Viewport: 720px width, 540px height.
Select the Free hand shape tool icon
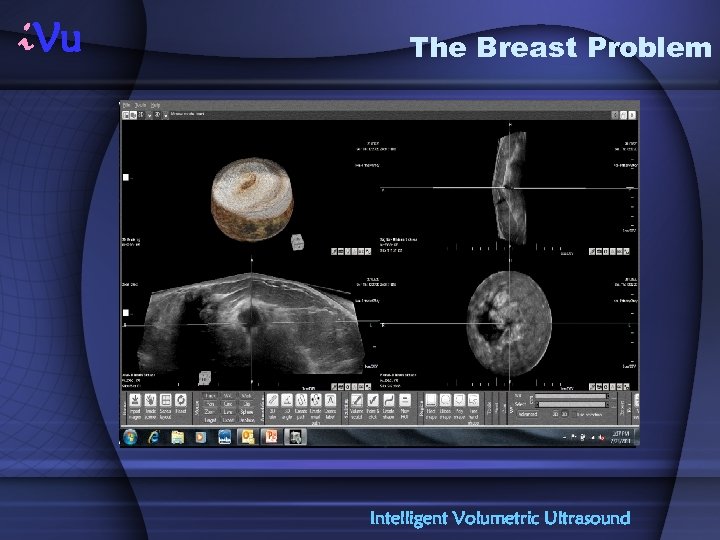(473, 400)
